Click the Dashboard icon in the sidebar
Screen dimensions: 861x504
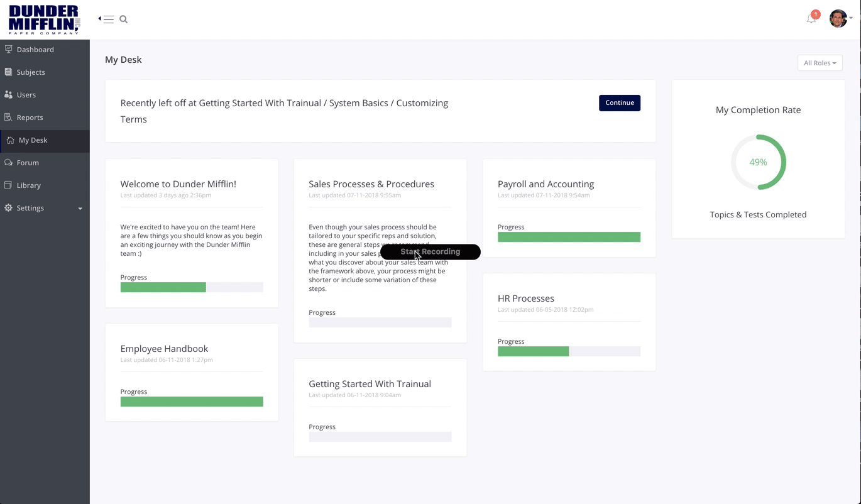coord(8,49)
